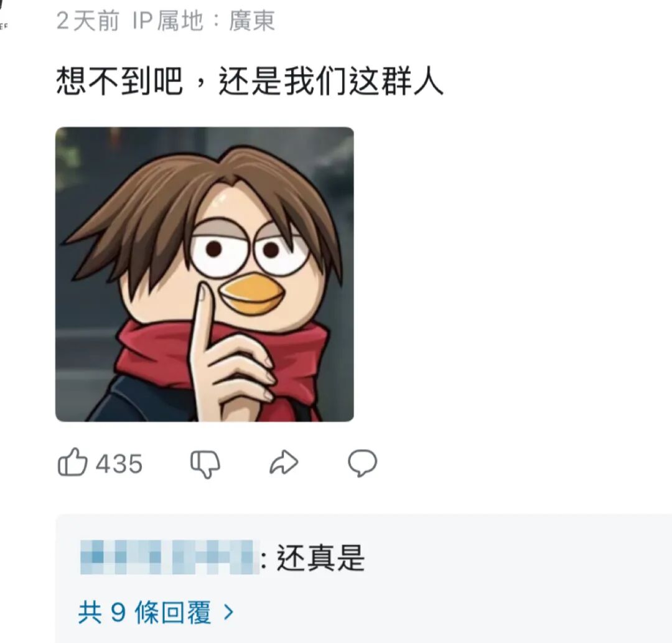Share this comment via the arrow icon
The image size is (672, 643).
[x=284, y=462]
